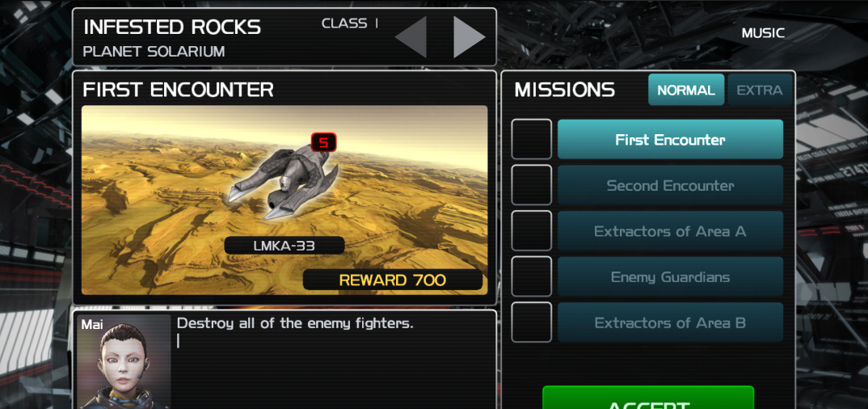868x409 pixels.
Task: Select the Second Encounter mission
Action: tap(670, 185)
